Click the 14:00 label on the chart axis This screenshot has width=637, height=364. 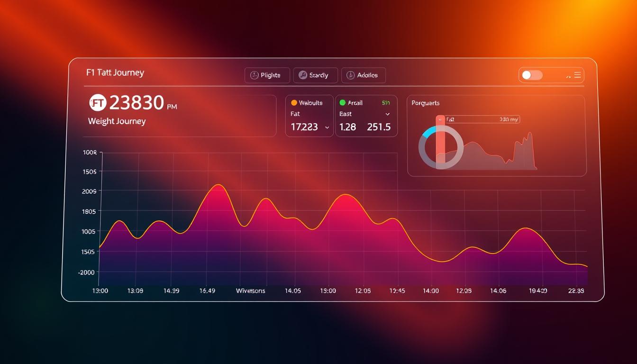[x=430, y=291]
